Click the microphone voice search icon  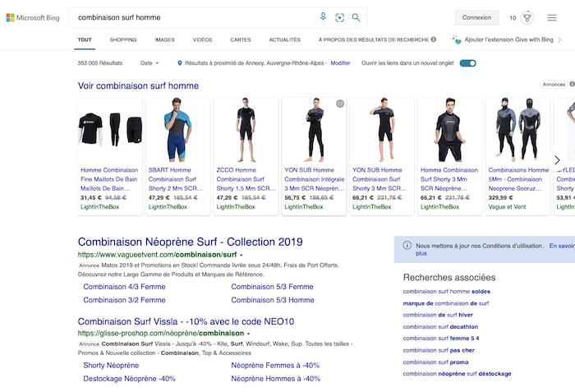coord(323,17)
